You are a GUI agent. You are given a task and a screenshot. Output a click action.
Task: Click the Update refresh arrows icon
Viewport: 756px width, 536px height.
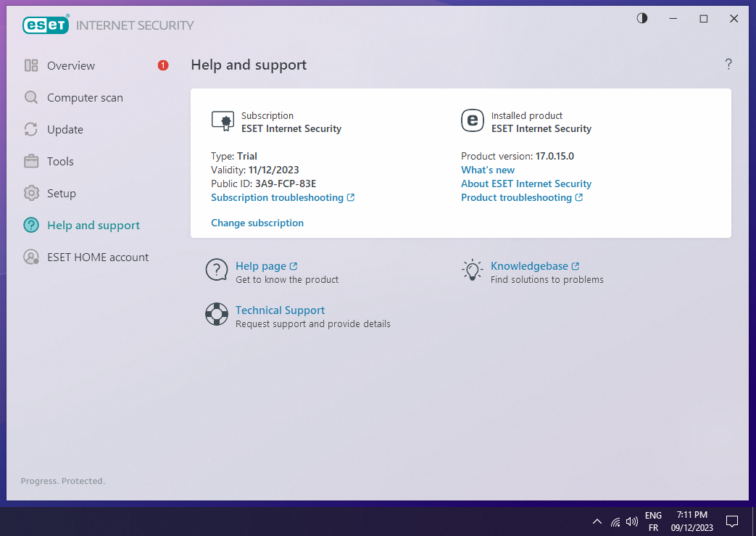tap(31, 129)
